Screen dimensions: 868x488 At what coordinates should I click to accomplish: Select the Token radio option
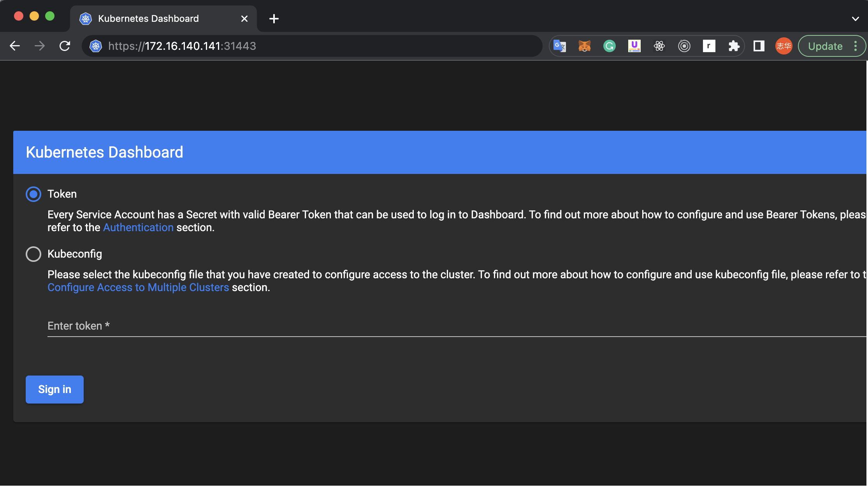tap(33, 194)
